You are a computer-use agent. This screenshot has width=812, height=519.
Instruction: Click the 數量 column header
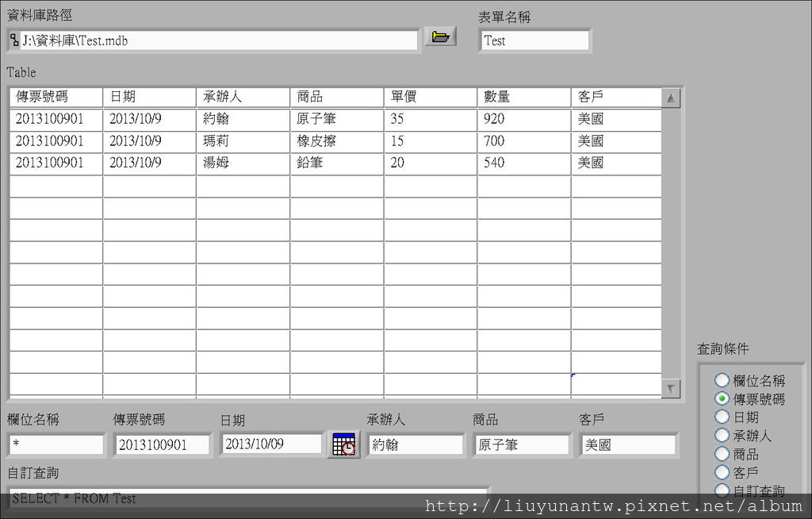(524, 97)
